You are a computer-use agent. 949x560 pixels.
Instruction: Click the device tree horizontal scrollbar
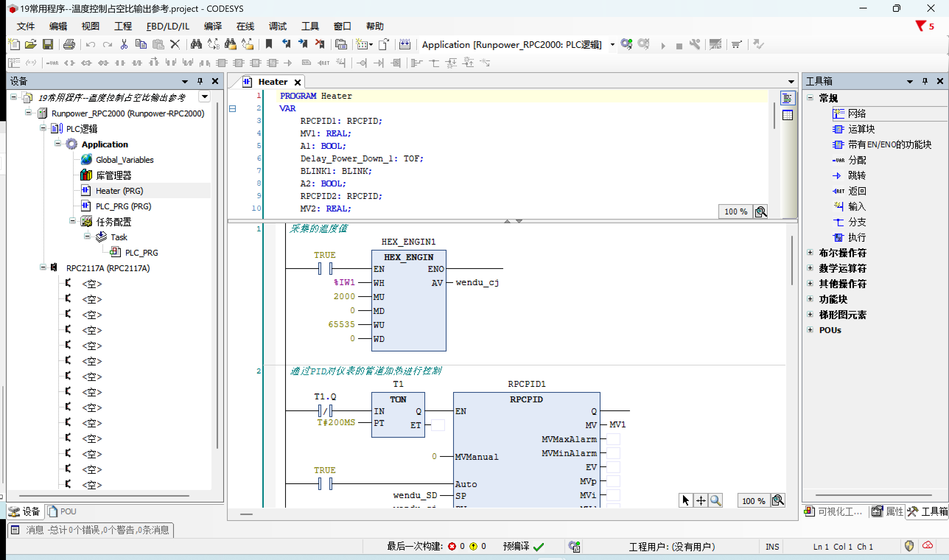pyautogui.click(x=104, y=496)
